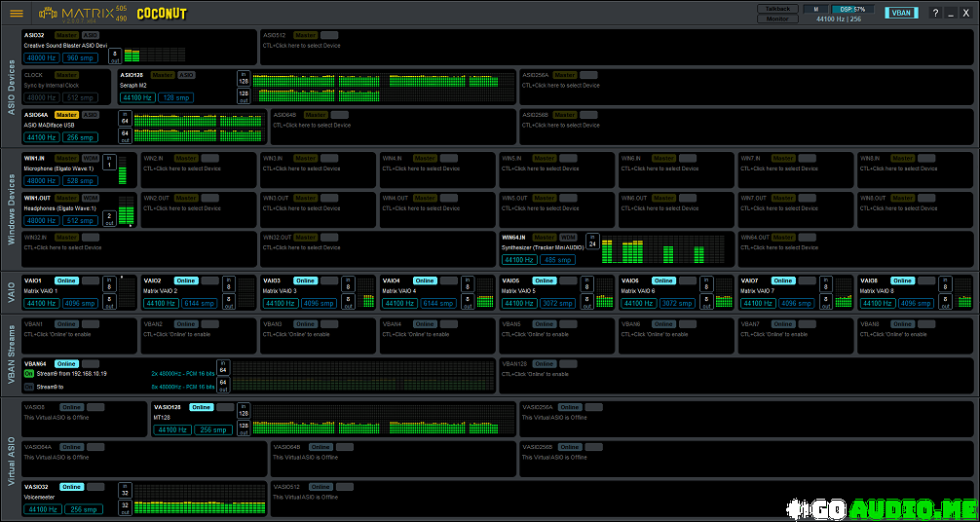
Task: Open ASIO64A 256 smp buffer selector
Action: (81, 137)
